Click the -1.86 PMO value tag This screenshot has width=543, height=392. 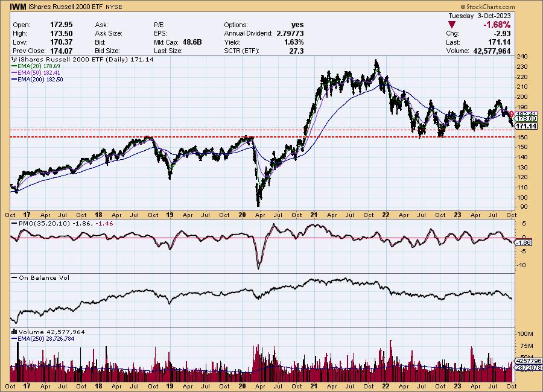pyautogui.click(x=524, y=243)
